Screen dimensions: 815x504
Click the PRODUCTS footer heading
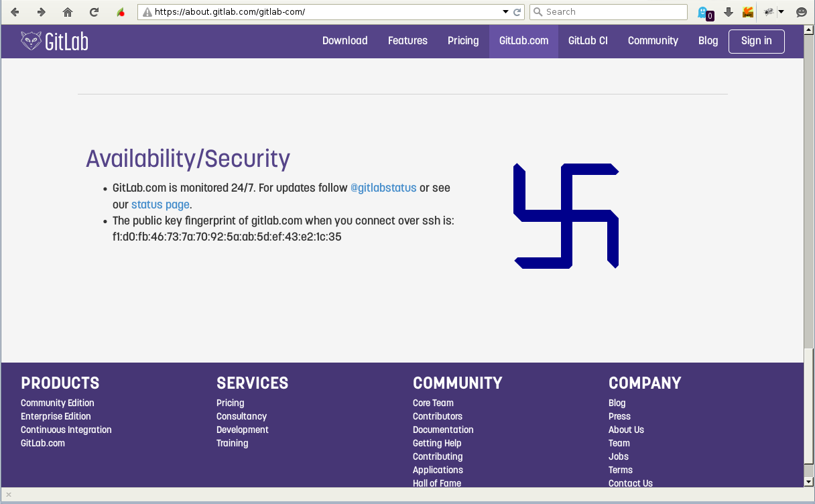click(x=60, y=383)
